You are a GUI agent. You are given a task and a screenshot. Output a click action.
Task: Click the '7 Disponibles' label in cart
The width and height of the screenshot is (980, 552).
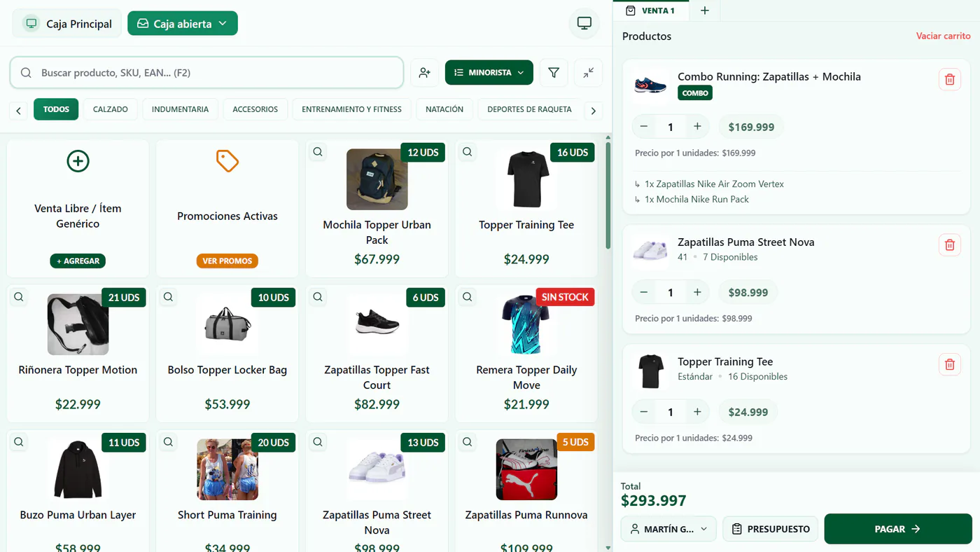pyautogui.click(x=730, y=257)
